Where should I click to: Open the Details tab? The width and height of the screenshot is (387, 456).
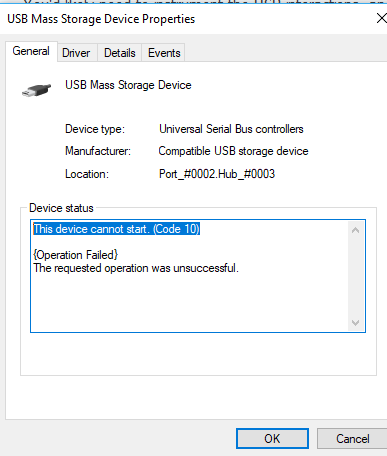(x=120, y=53)
